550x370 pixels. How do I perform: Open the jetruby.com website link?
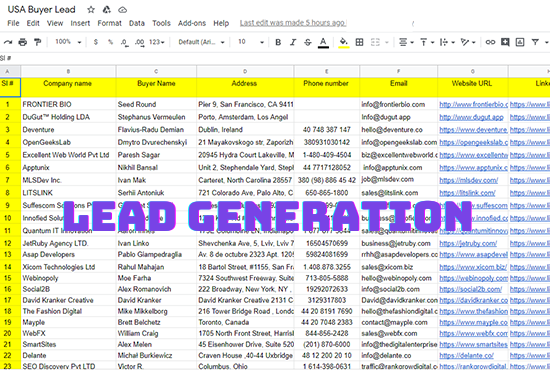(468, 243)
